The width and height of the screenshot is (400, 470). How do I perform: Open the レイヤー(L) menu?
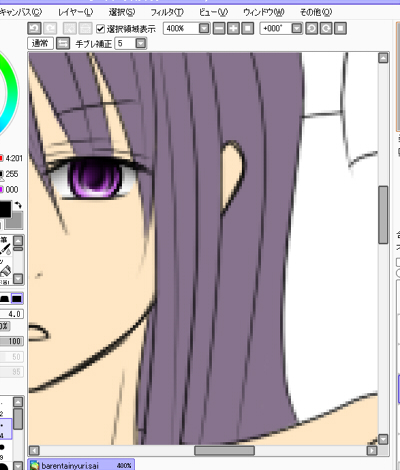pyautogui.click(x=75, y=12)
